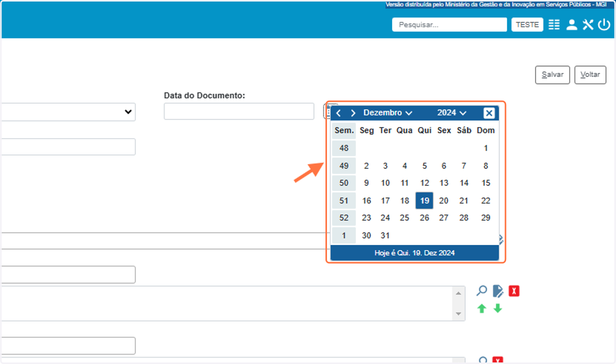
Task: Click the Data do Documento date field
Action: click(x=239, y=111)
